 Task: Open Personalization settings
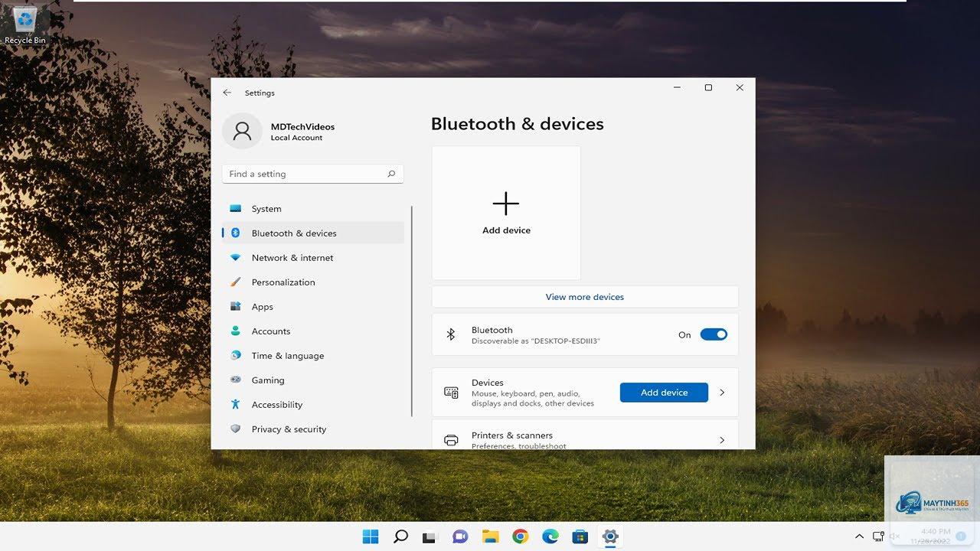coord(312,282)
